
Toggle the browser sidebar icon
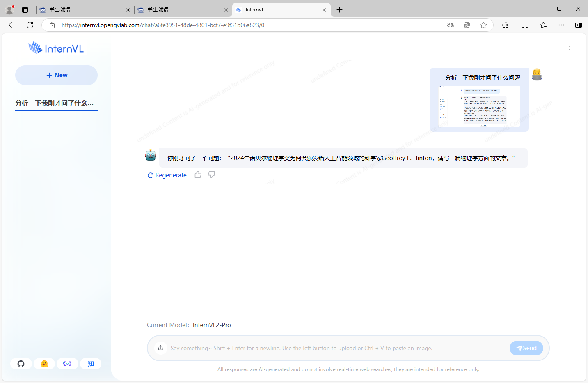tap(579, 25)
